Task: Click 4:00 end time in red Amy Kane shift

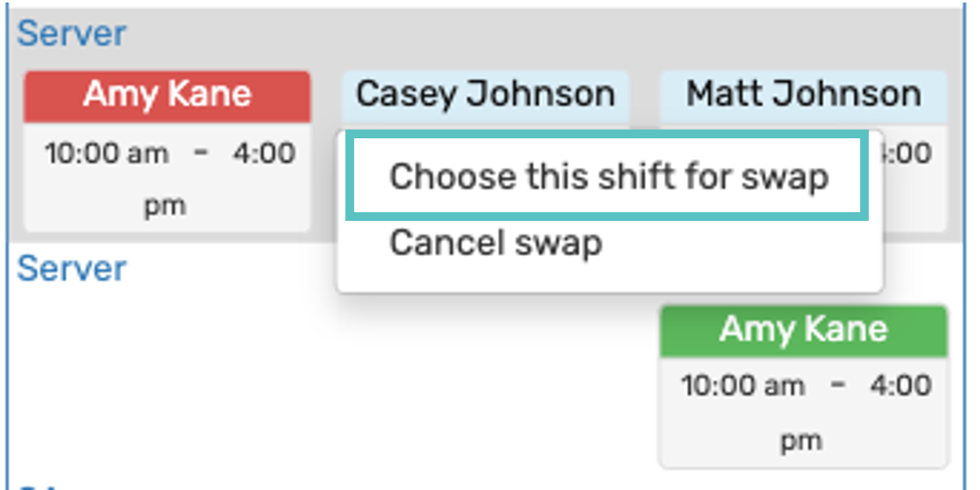Action: pyautogui.click(x=264, y=153)
